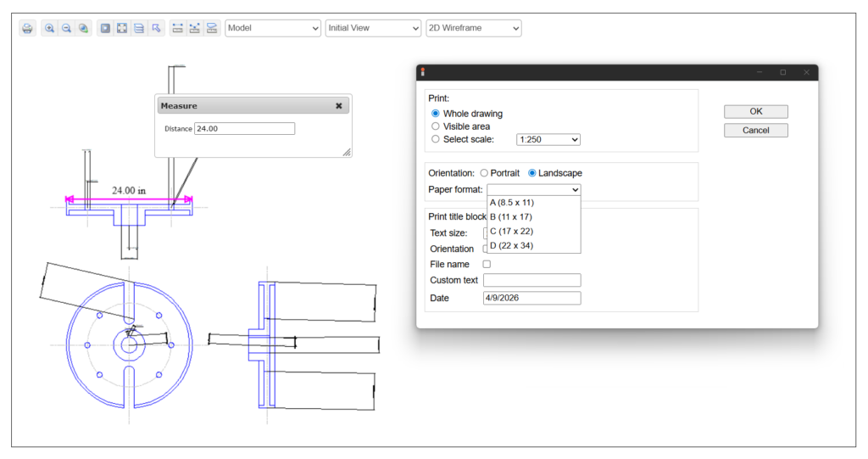Click the resize grip of the Measure panel

(347, 152)
